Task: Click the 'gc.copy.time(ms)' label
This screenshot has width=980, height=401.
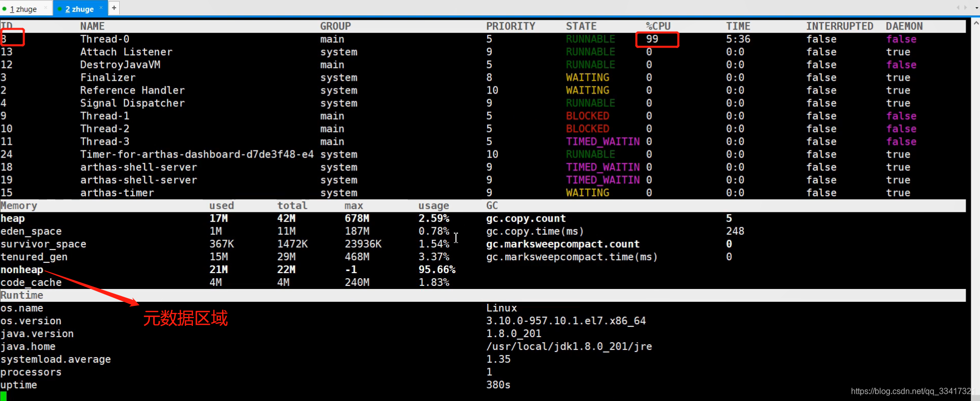Action: coord(535,231)
